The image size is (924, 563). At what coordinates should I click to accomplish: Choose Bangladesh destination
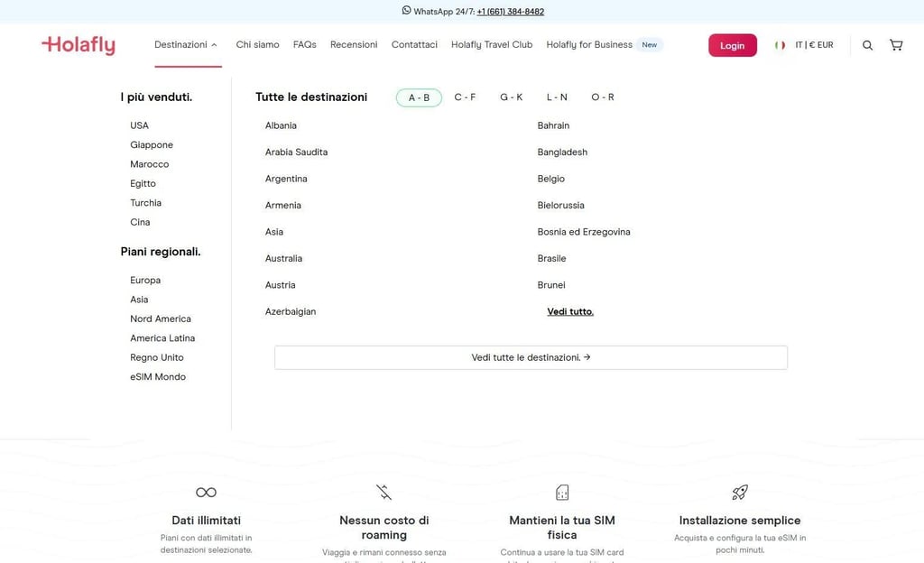pyautogui.click(x=562, y=152)
